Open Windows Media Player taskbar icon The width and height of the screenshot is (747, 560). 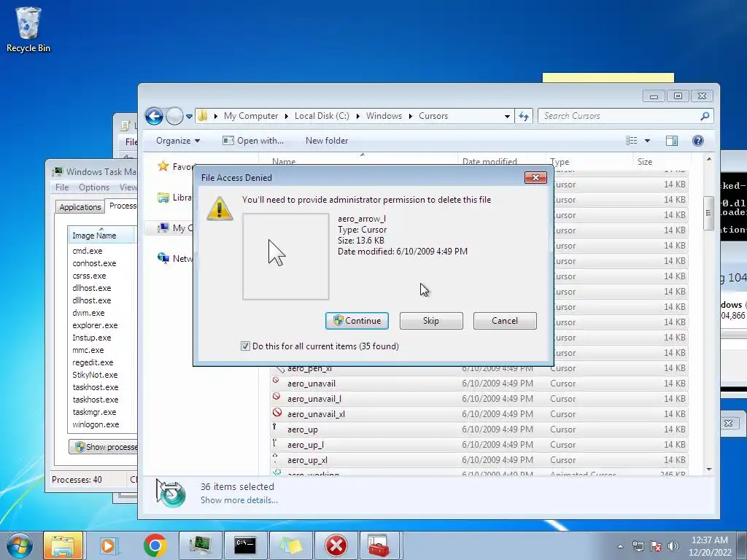pyautogui.click(x=109, y=545)
